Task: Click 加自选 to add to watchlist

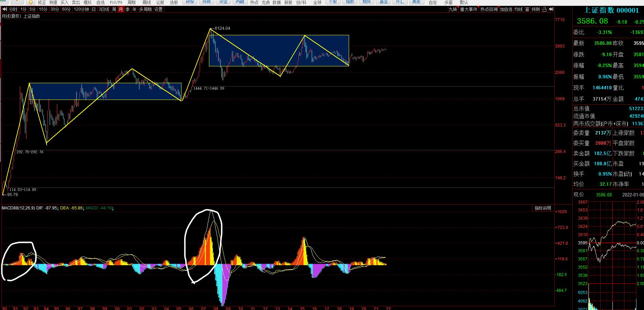Action: point(506,9)
